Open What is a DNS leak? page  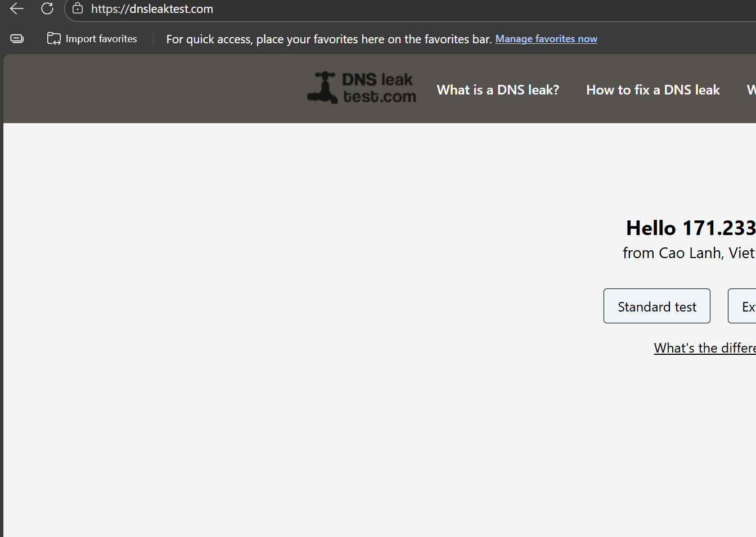(x=498, y=90)
